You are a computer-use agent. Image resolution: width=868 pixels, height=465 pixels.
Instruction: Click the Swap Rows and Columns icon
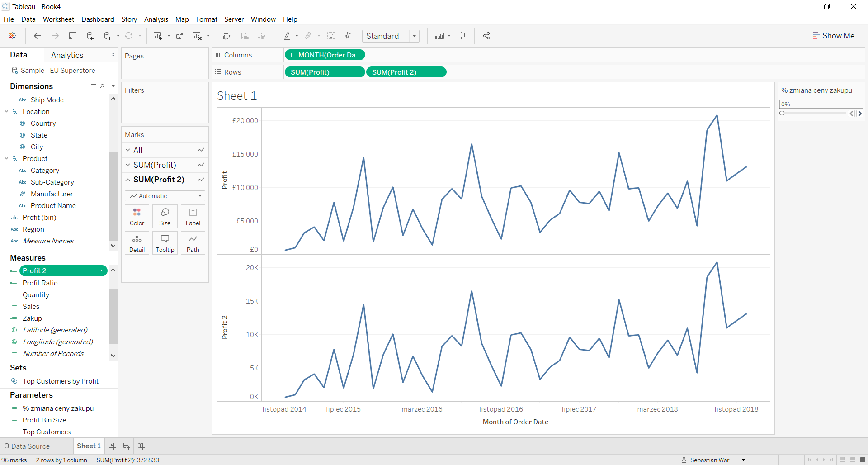[226, 36]
